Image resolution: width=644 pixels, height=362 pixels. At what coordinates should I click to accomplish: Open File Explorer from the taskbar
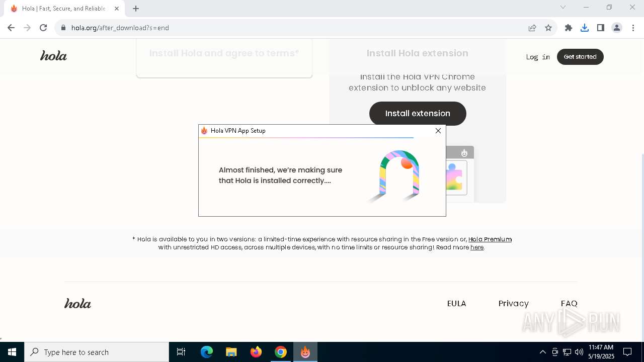[231, 352]
